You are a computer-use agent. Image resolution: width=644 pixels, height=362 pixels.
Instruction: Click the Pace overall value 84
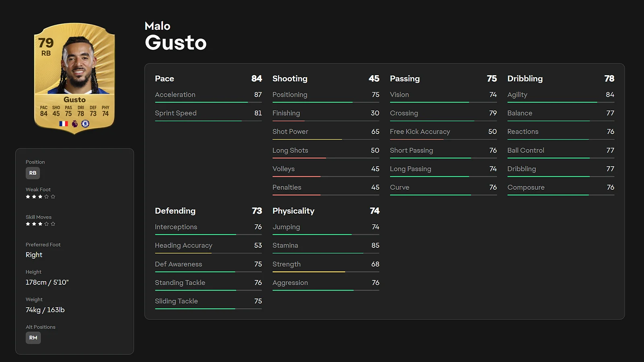point(257,79)
